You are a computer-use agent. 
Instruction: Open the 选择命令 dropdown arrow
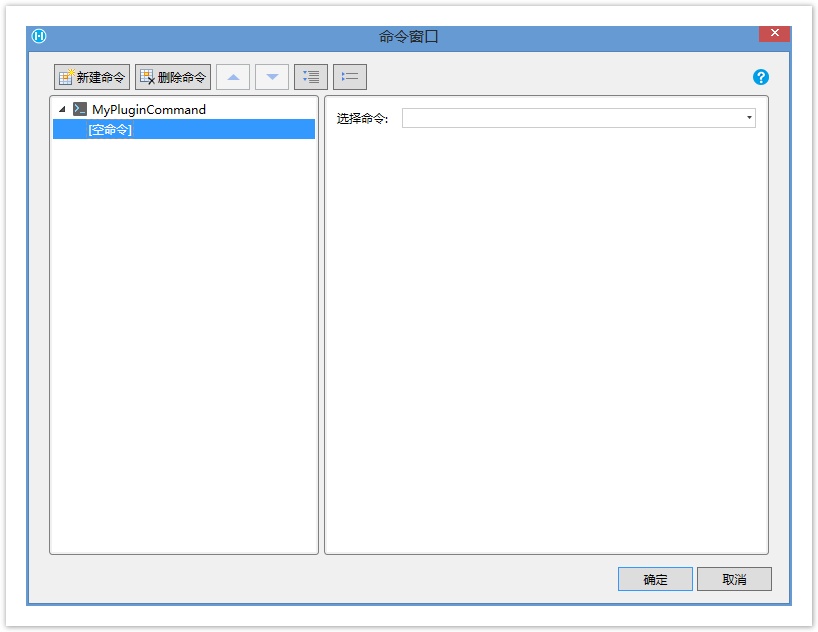tap(749, 118)
